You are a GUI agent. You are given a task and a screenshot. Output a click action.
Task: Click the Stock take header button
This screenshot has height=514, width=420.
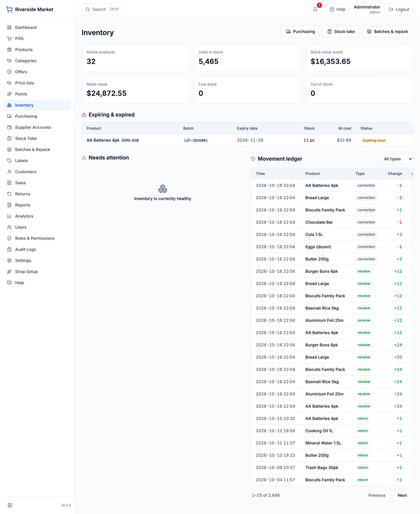[x=341, y=32]
